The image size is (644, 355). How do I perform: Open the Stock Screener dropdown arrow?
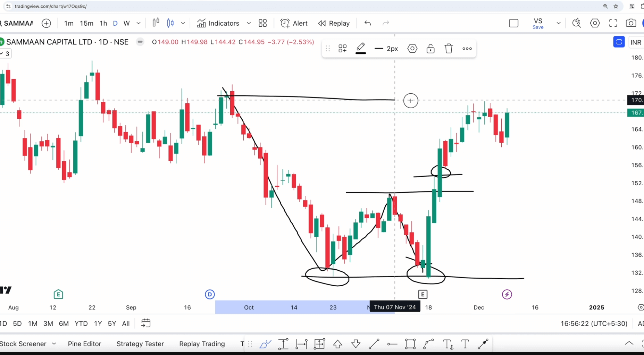pos(54,344)
